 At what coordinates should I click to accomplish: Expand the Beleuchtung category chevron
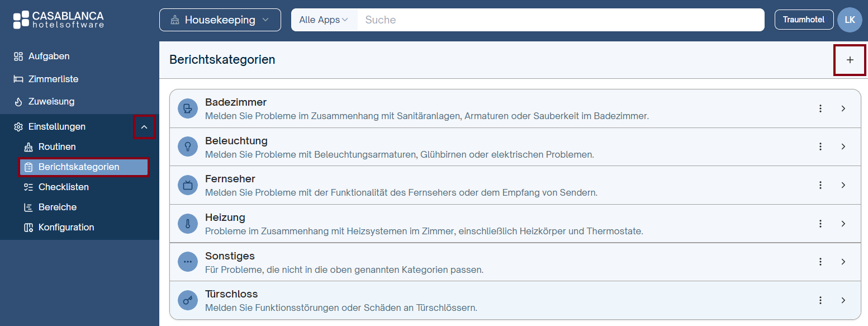click(843, 147)
